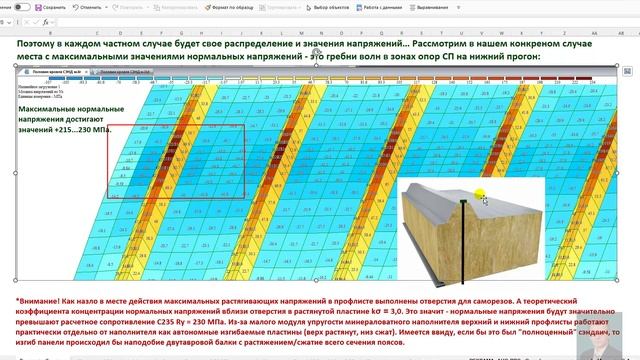Click the Выравнивание icon

[x=413, y=7]
